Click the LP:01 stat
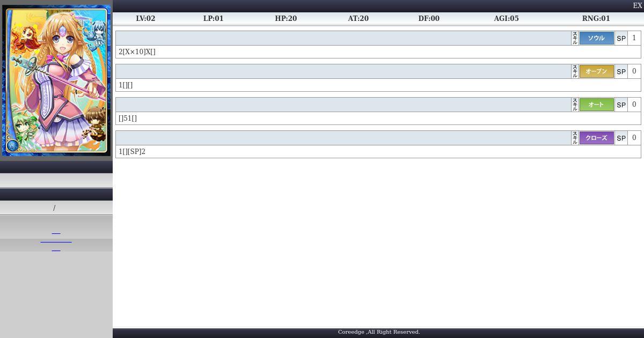The image size is (644, 338). [x=213, y=18]
